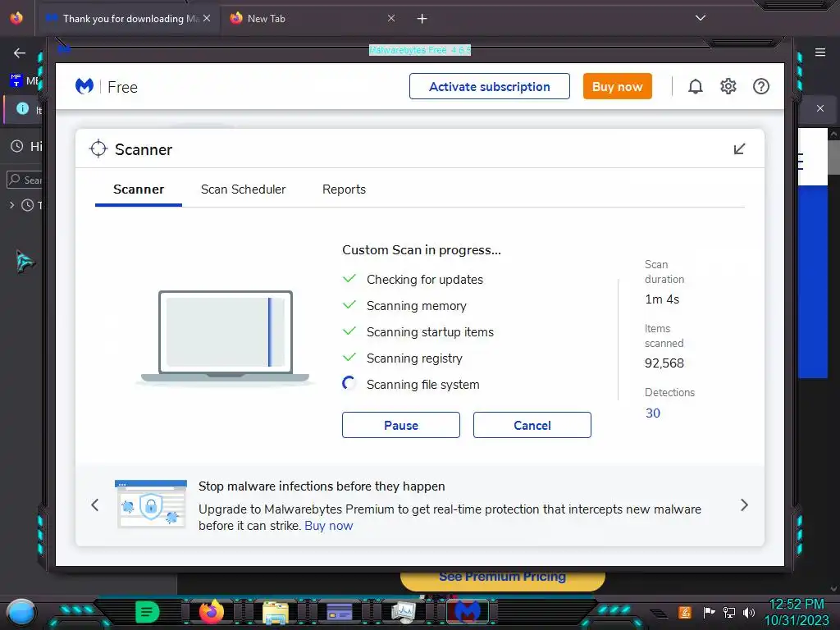Open the system monitor taskbar icon
The image size is (840, 630).
click(404, 612)
